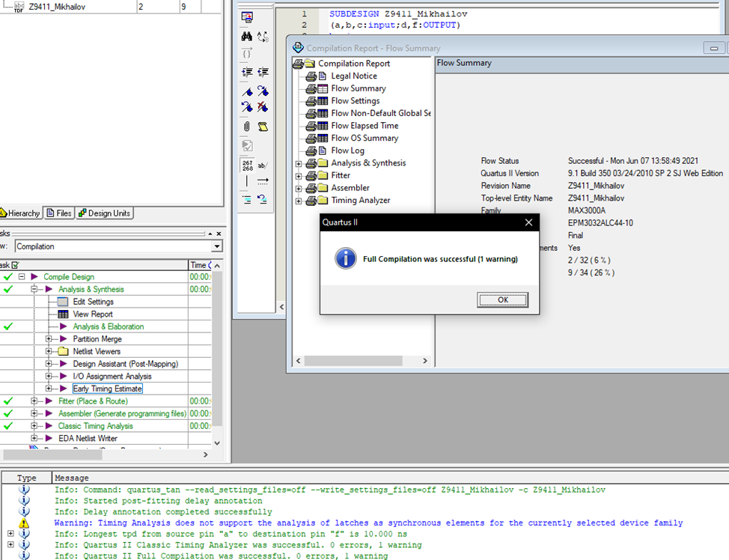Expand the Netlist Viewers folder
Image resolution: width=729 pixels, height=560 pixels.
(x=49, y=351)
